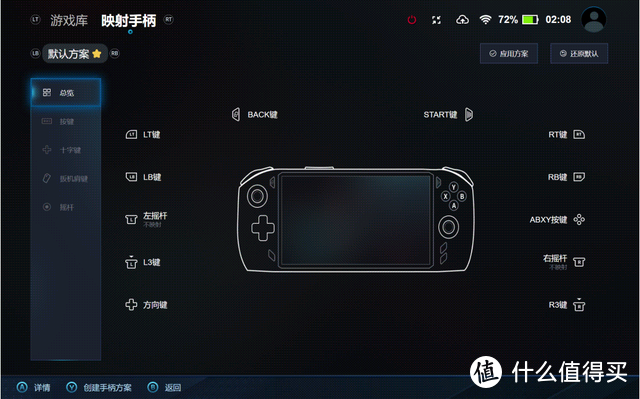
Task: Click the A 详情 hint in bottom bar
Action: point(33,387)
